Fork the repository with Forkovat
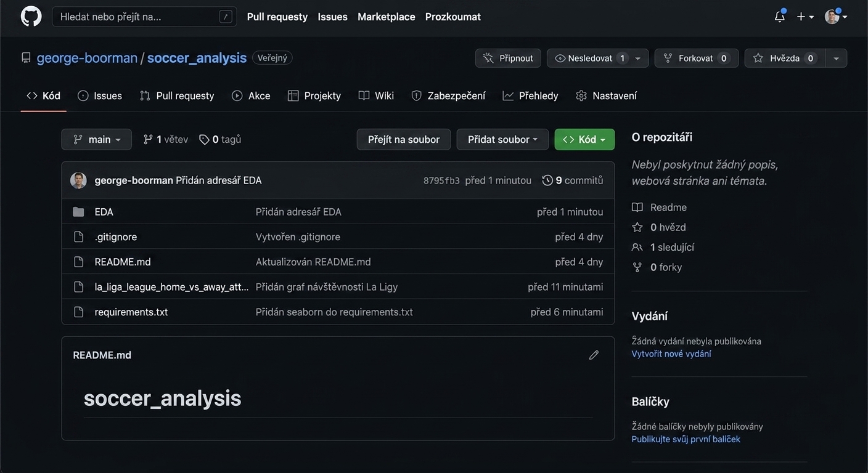Viewport: 868px width, 473px height. coord(697,58)
